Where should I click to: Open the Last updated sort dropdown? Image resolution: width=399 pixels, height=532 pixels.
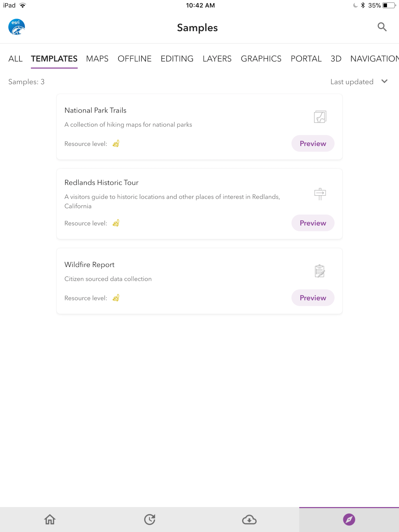tap(358, 82)
